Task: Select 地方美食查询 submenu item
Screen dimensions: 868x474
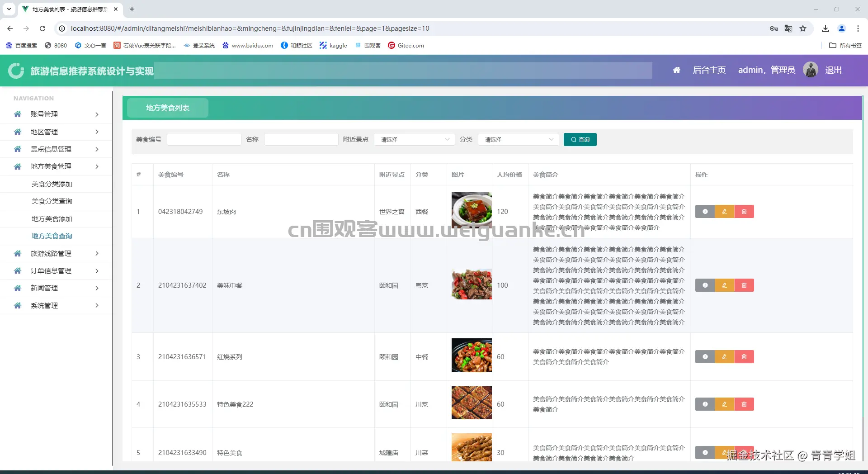Action: (52, 236)
